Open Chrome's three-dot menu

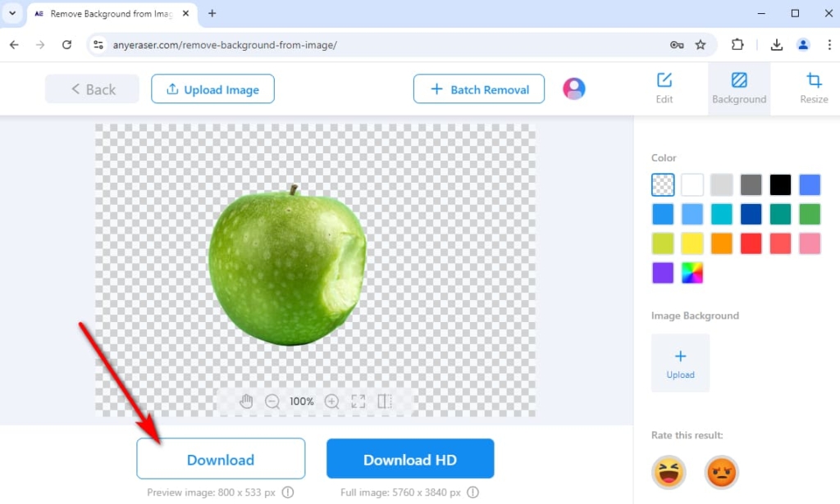(x=831, y=44)
